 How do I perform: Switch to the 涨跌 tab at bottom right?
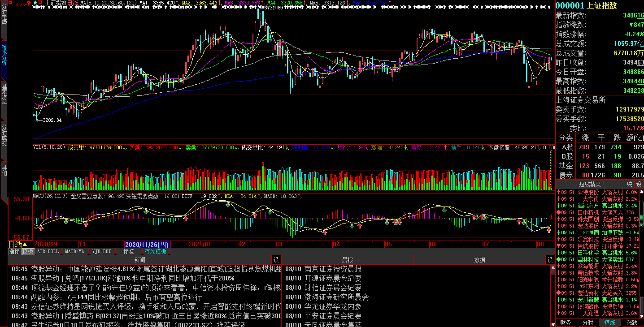pos(632,323)
